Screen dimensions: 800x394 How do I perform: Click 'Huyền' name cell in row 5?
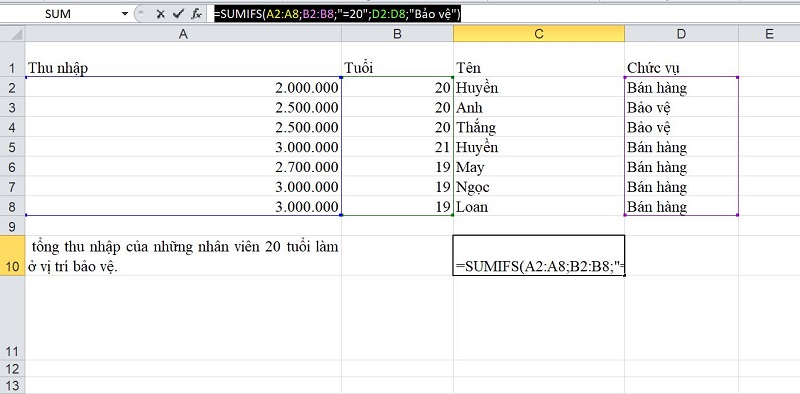click(x=539, y=147)
